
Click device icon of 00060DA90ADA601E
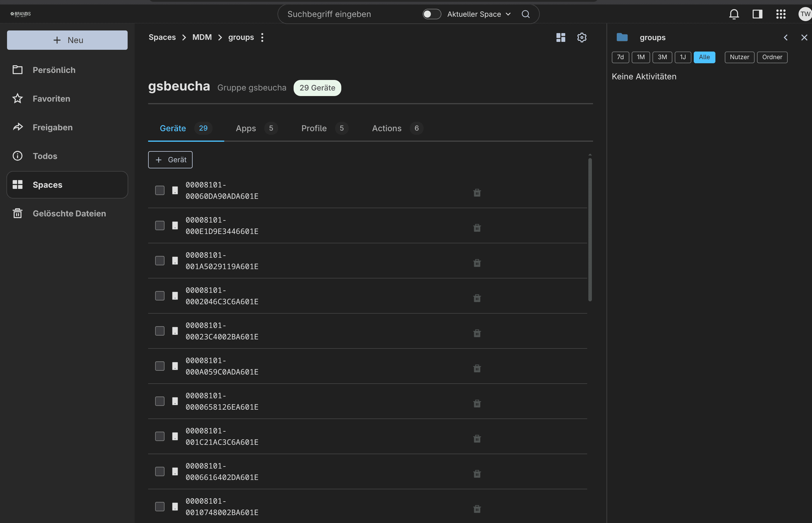tap(175, 191)
